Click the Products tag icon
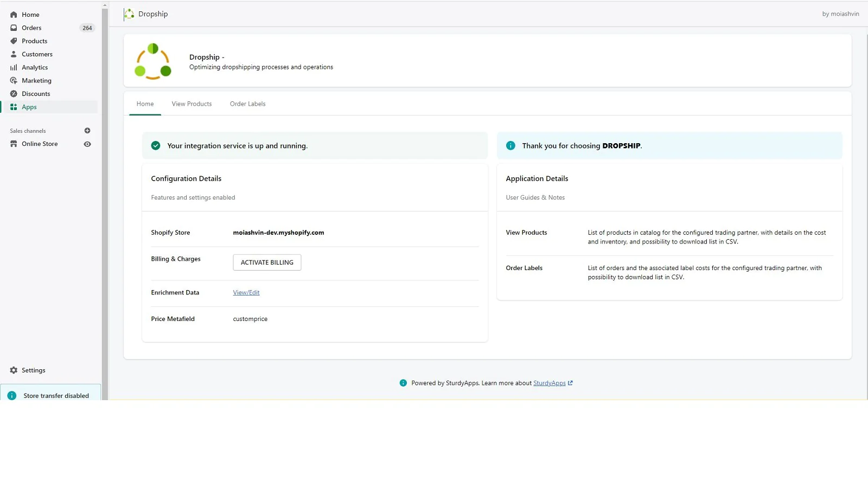The width and height of the screenshot is (868, 488). [14, 41]
